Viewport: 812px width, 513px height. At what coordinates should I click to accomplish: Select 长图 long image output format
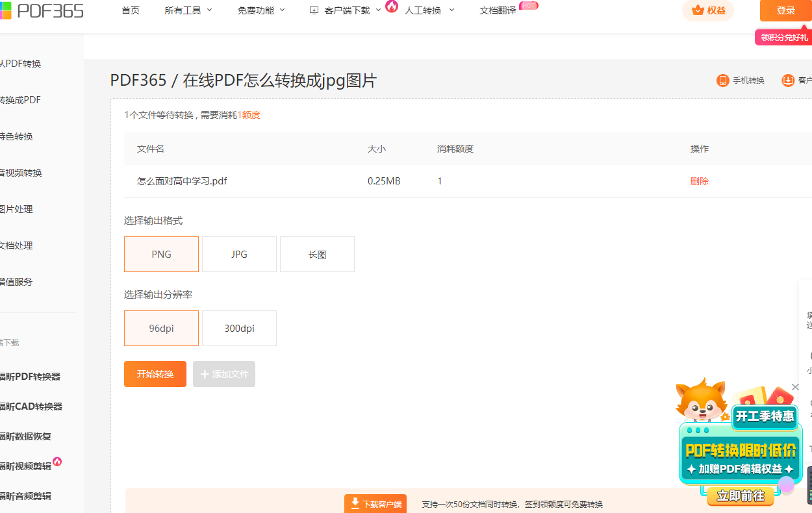(317, 254)
